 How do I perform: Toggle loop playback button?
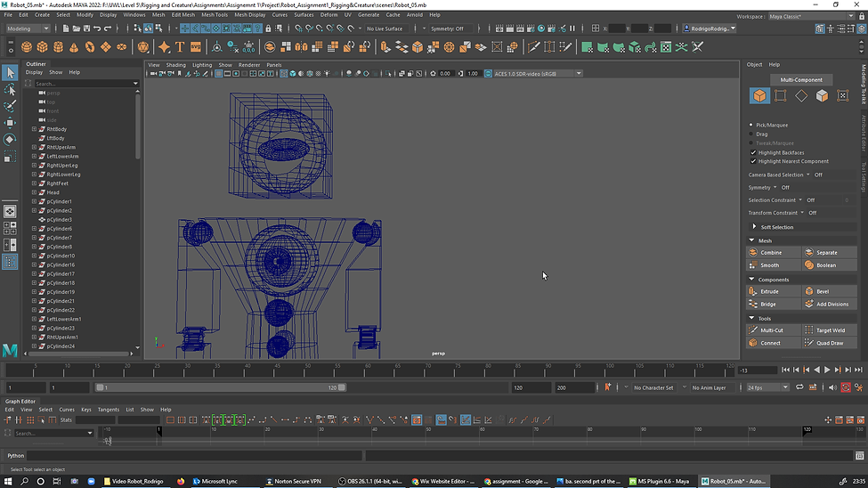coord(799,387)
